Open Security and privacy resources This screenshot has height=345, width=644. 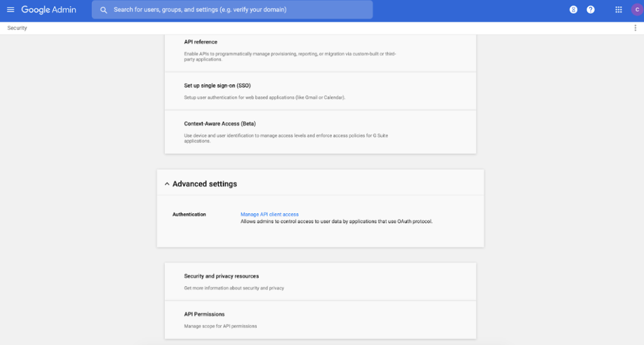point(320,282)
